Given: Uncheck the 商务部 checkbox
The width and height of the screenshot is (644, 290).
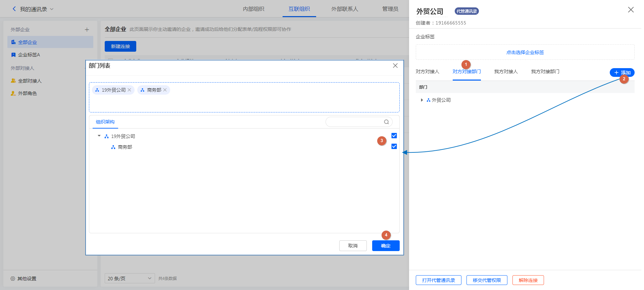Looking at the screenshot, I should pos(394,146).
